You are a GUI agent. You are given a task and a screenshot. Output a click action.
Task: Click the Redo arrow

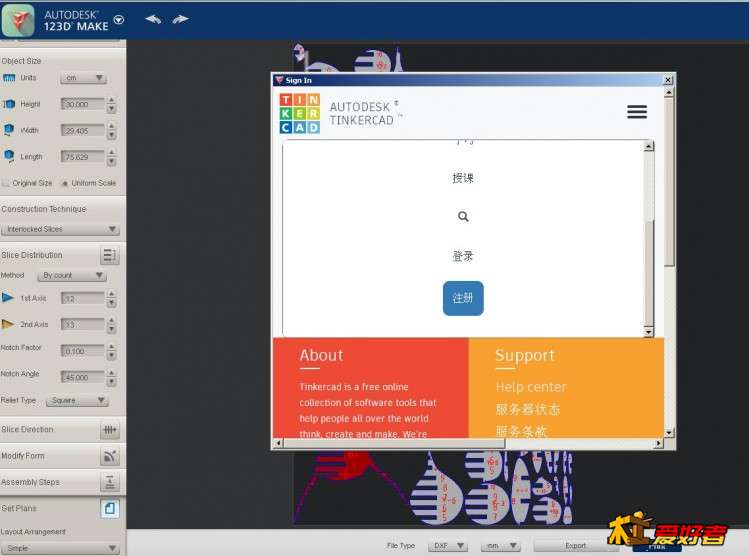[180, 19]
